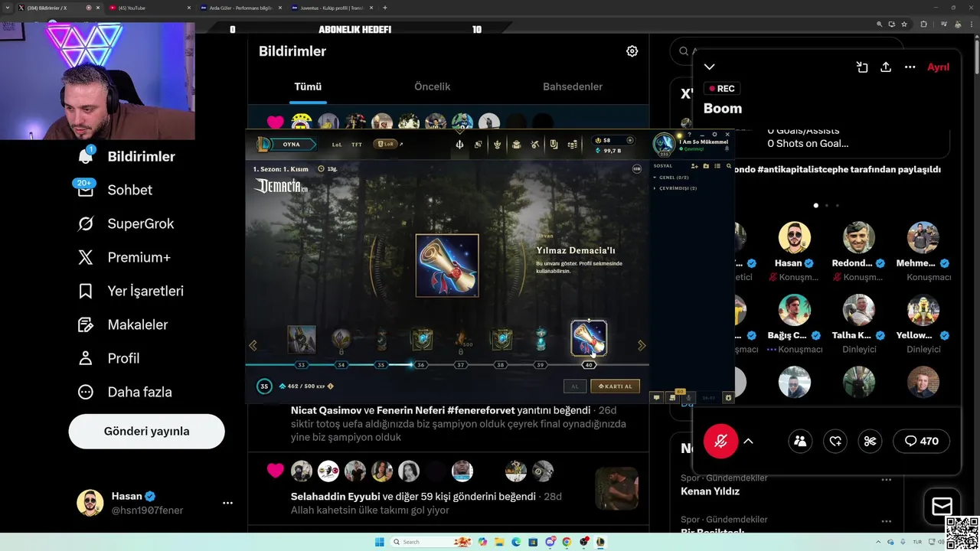Search friends in League social panel
Image resolution: width=980 pixels, height=551 pixels.
point(729,166)
